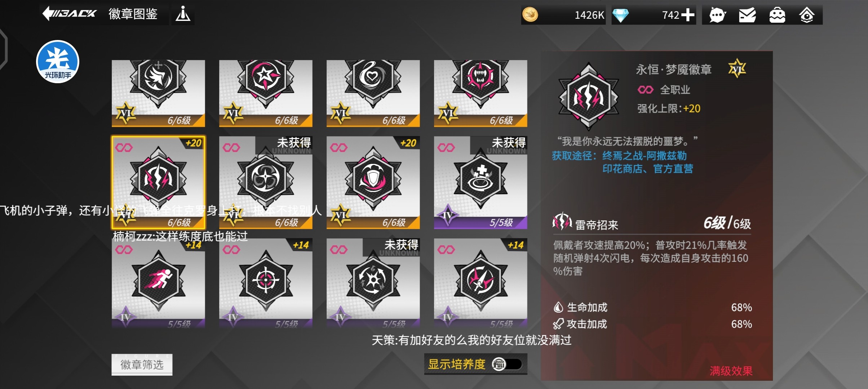Open the friends icon in top bar
This screenshot has width=868, height=389.
click(777, 15)
